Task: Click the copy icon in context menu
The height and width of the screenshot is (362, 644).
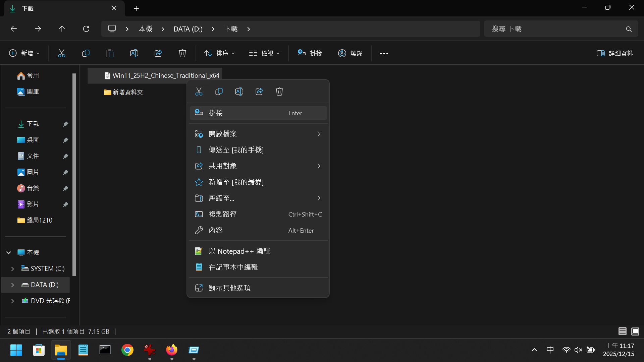Action: point(219,92)
